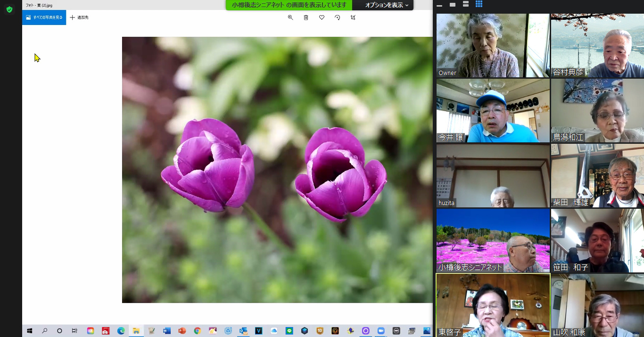The image size is (644, 337).
Task: Select 今井 譲 participant video tile
Action: tap(493, 110)
